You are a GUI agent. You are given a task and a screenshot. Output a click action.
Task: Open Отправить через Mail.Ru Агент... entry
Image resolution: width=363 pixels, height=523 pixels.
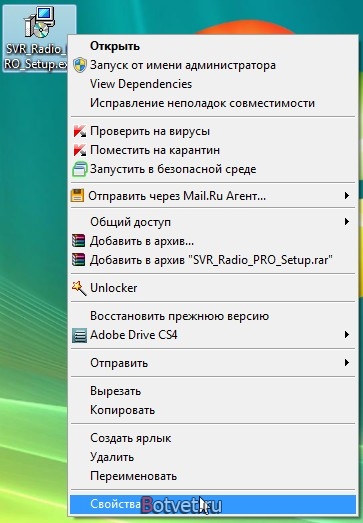pyautogui.click(x=213, y=196)
